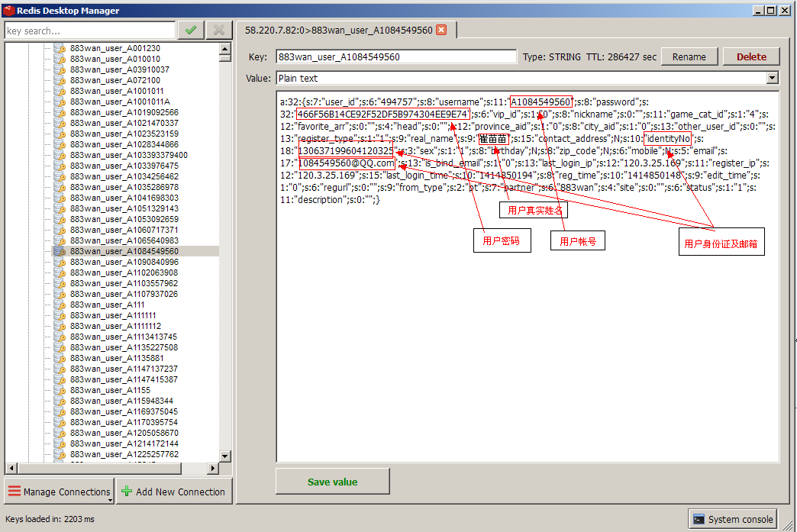Open the Manage Connections dropdown arrow

coord(110,500)
